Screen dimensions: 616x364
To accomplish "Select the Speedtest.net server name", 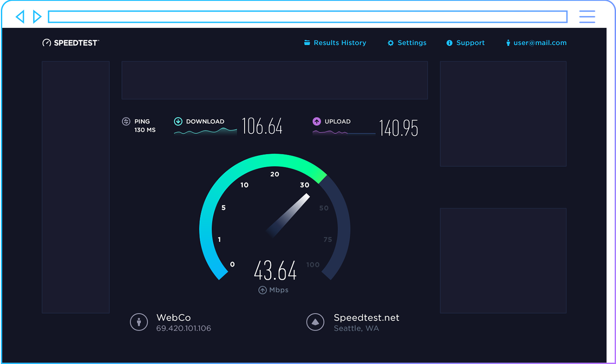I will point(366,318).
